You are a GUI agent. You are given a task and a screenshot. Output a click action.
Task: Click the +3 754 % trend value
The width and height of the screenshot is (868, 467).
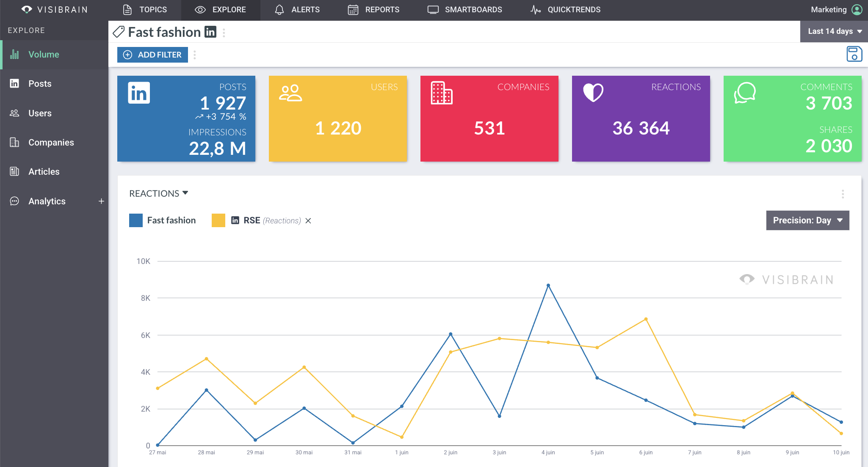click(x=226, y=117)
